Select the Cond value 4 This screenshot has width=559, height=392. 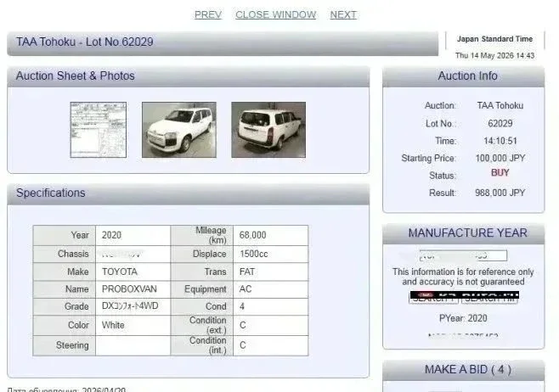[x=271, y=306]
